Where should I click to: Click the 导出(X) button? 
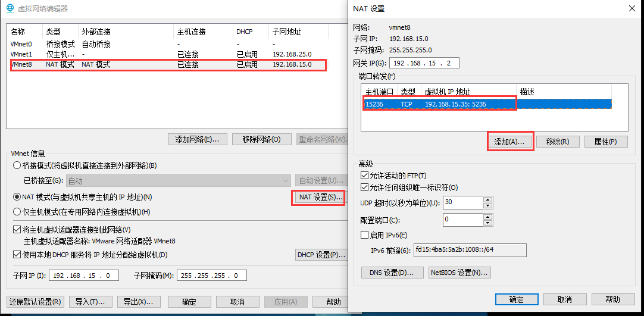pos(139,302)
